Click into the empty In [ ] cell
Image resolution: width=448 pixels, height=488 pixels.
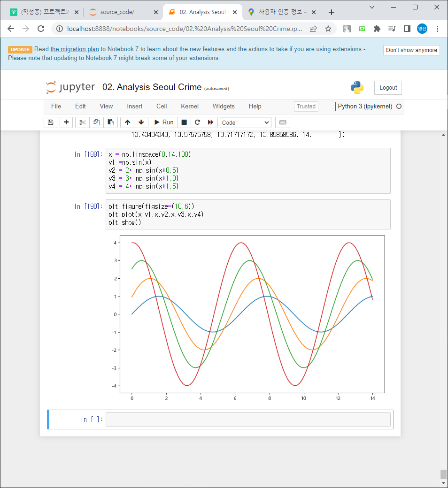pyautogui.click(x=248, y=419)
